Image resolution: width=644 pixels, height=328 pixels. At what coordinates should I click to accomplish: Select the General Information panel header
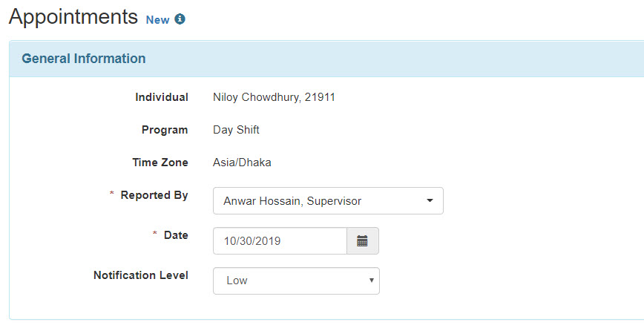(x=326, y=59)
